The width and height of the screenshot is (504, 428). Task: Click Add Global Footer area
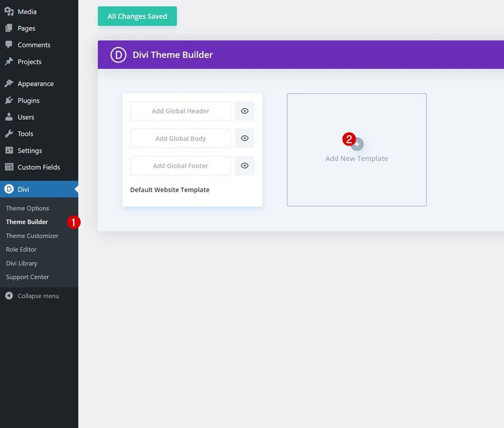tap(180, 166)
